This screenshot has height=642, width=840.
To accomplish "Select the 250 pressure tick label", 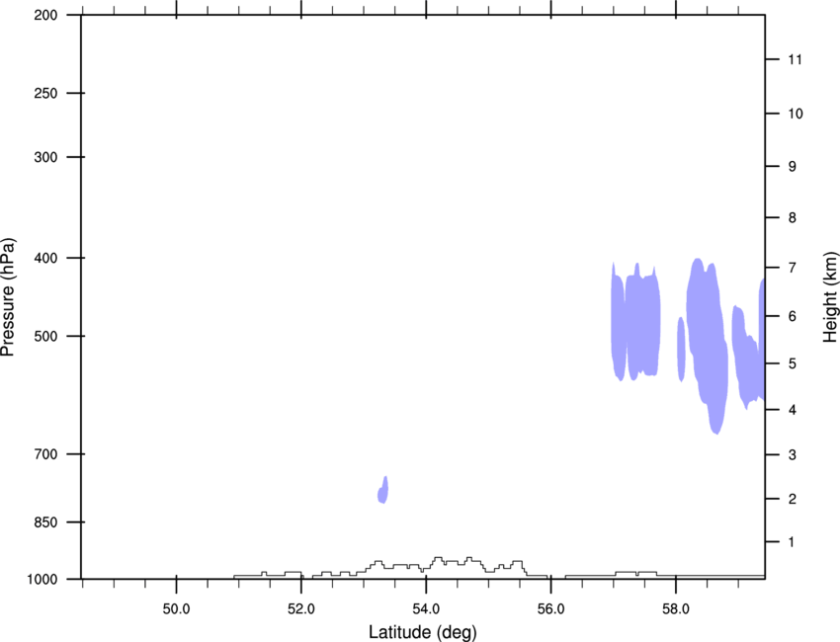I will pos(45,93).
